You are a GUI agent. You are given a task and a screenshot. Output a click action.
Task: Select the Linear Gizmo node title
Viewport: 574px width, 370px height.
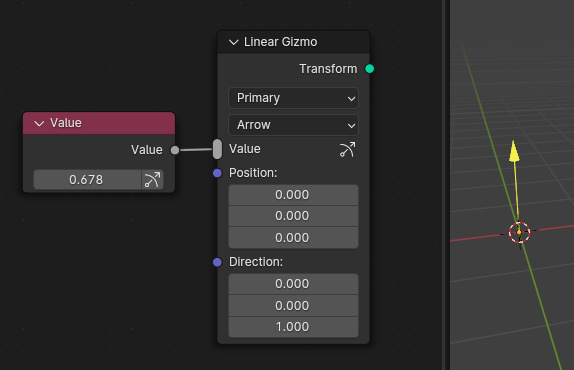[x=280, y=42]
